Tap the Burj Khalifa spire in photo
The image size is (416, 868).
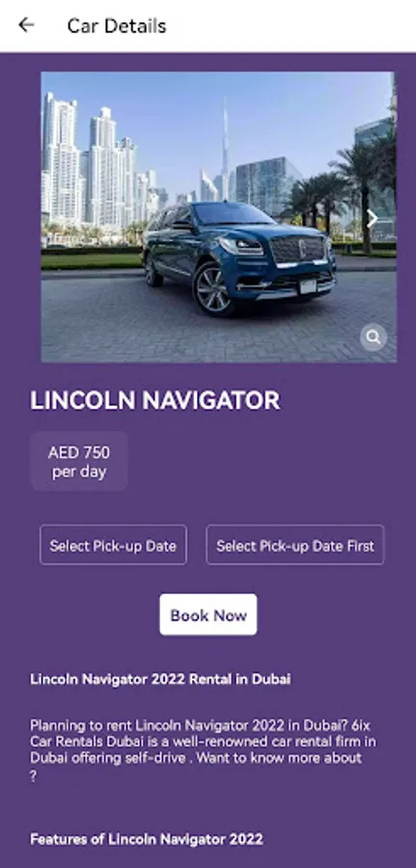(225, 144)
